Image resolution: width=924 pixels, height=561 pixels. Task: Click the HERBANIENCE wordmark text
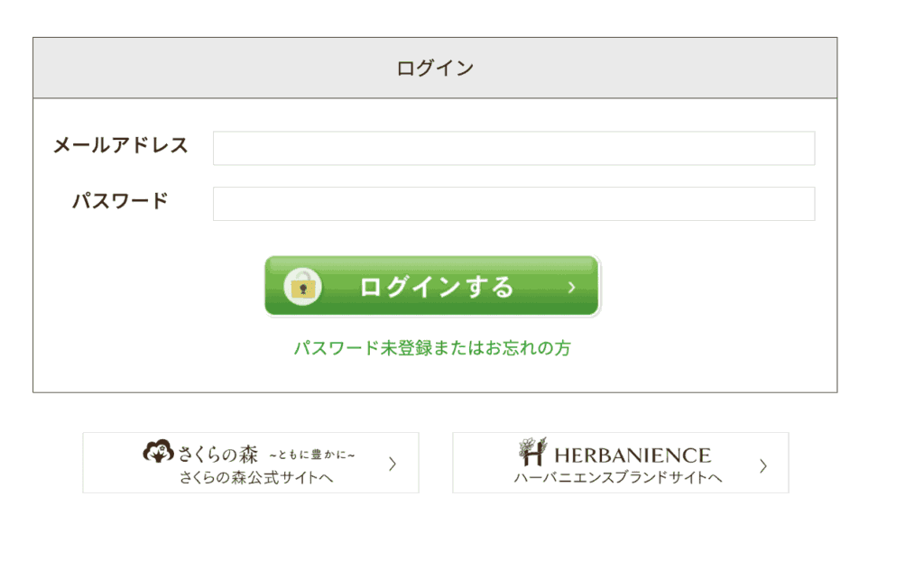tap(633, 455)
